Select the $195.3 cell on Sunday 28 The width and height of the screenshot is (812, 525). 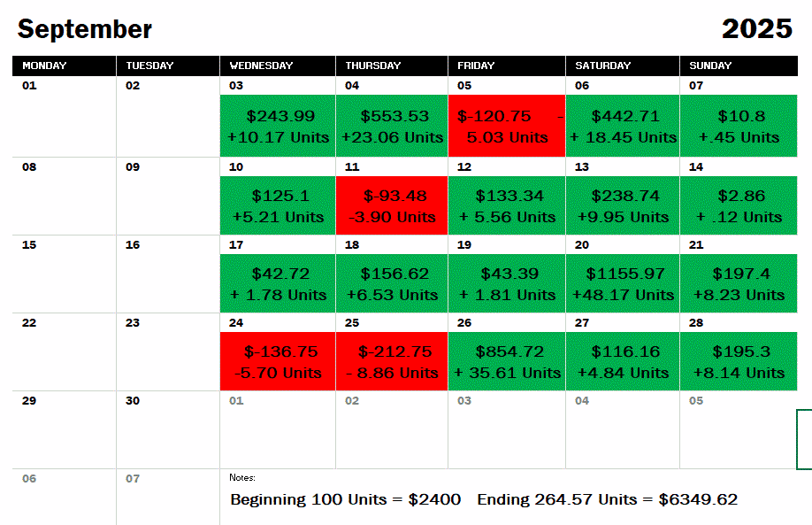pyautogui.click(x=739, y=361)
